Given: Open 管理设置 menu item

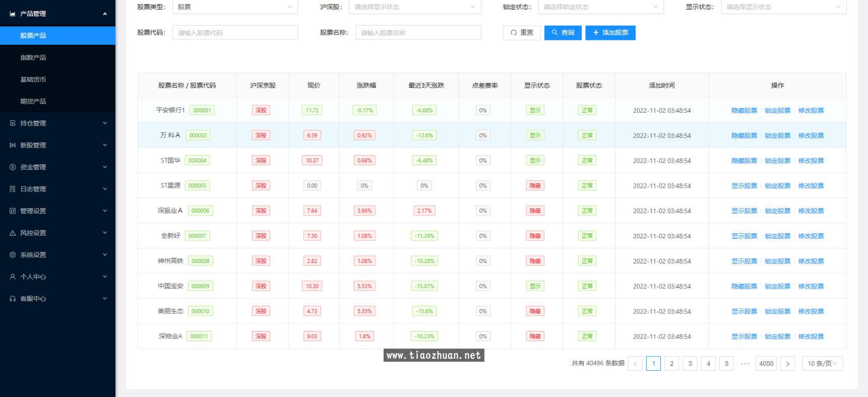Looking at the screenshot, I should coord(57,211).
